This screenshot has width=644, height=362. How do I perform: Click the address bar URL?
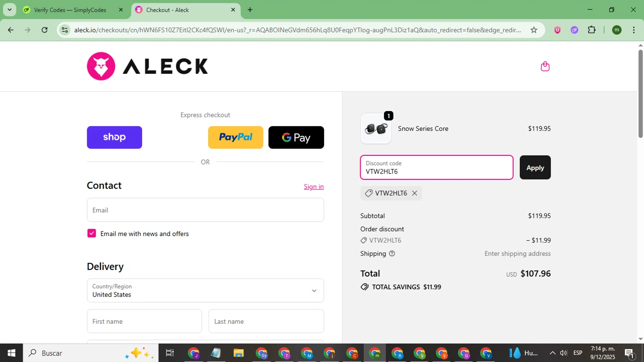297,30
